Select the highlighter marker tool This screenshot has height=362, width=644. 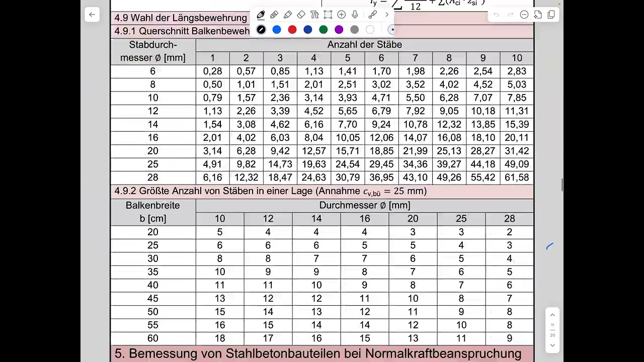pyautogui.click(x=288, y=15)
